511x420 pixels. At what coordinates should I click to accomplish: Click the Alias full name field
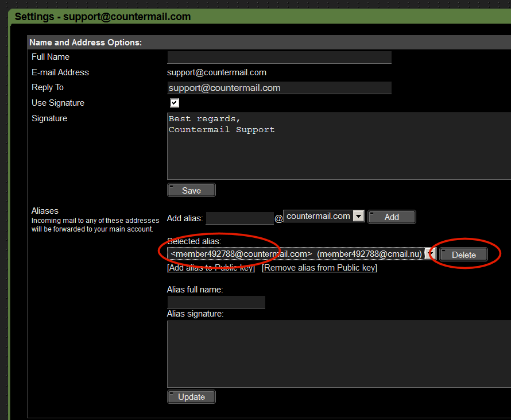tap(216, 302)
